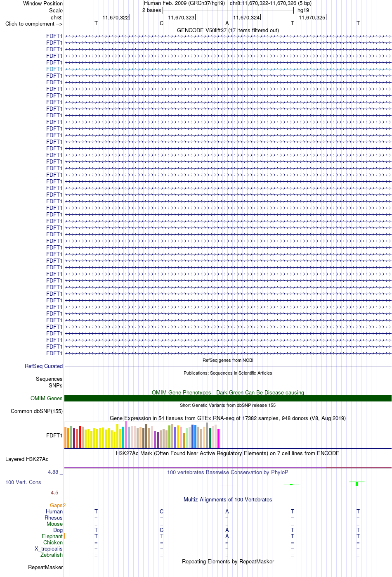Viewport: 392px width, 577px height.
Task: Click the 'Click to complement -->' label
Action: tap(34, 24)
